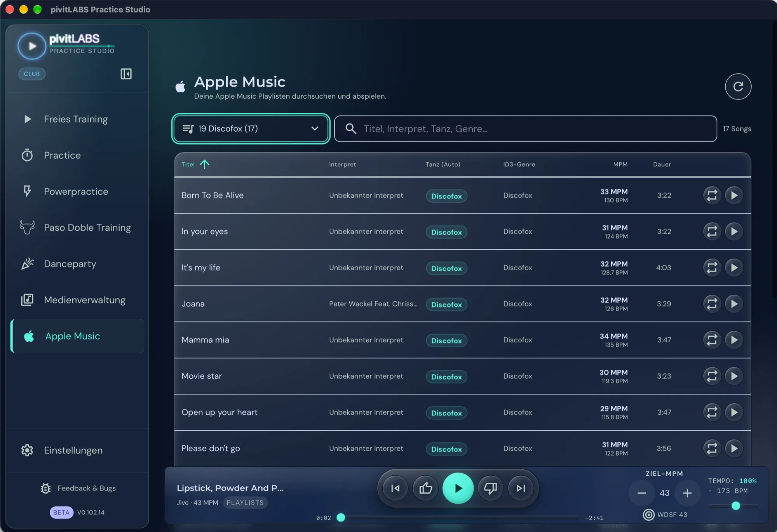Dislike current song with thumbs down
The height and width of the screenshot is (532, 777).
point(490,488)
